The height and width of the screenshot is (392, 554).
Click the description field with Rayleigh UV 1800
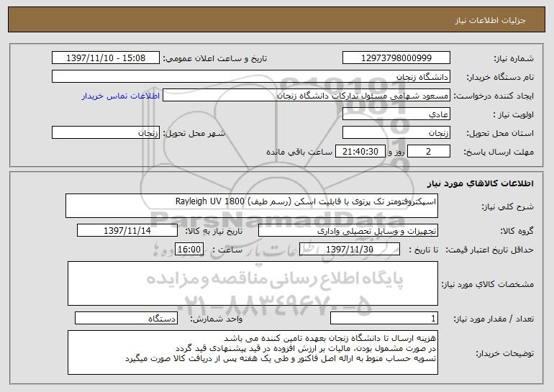tap(252, 206)
